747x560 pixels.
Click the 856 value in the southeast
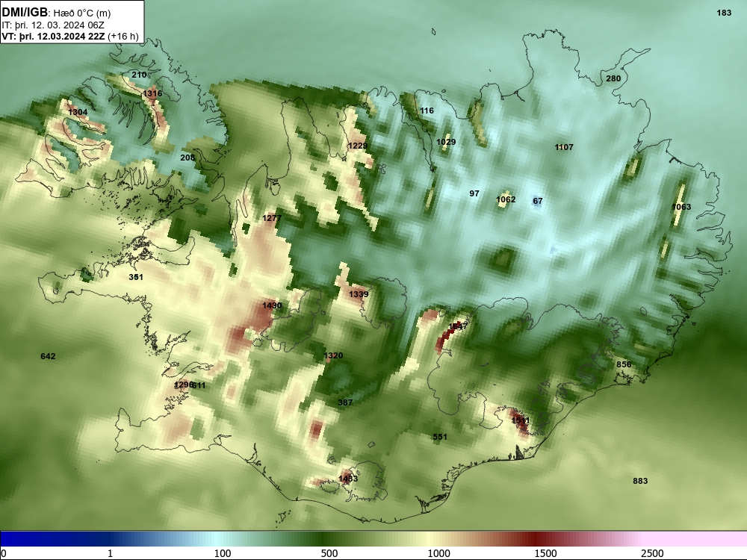[624, 364]
